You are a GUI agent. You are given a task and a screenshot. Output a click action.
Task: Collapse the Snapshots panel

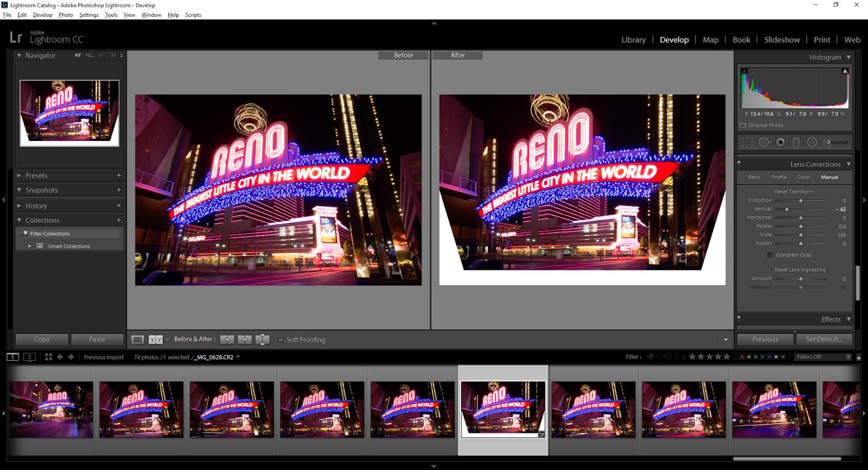19,190
